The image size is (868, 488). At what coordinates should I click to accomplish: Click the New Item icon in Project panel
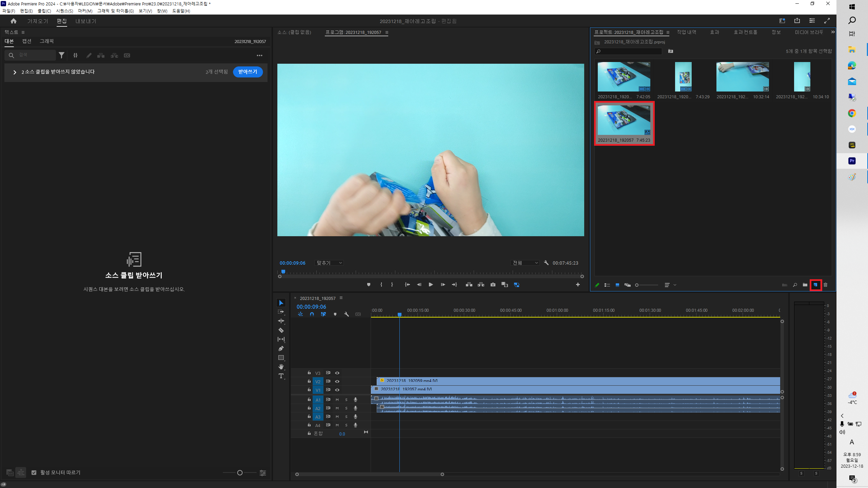click(x=815, y=285)
